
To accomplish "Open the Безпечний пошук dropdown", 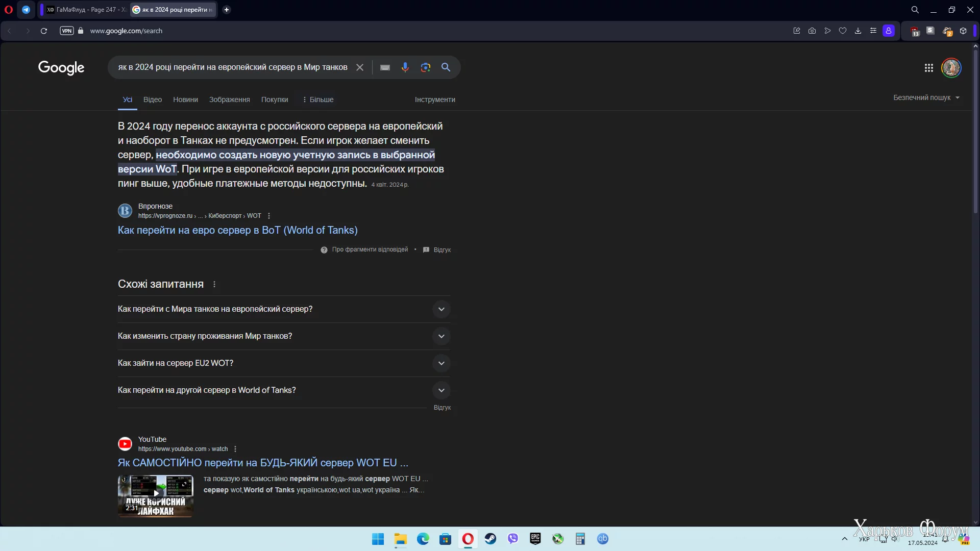I will [926, 97].
